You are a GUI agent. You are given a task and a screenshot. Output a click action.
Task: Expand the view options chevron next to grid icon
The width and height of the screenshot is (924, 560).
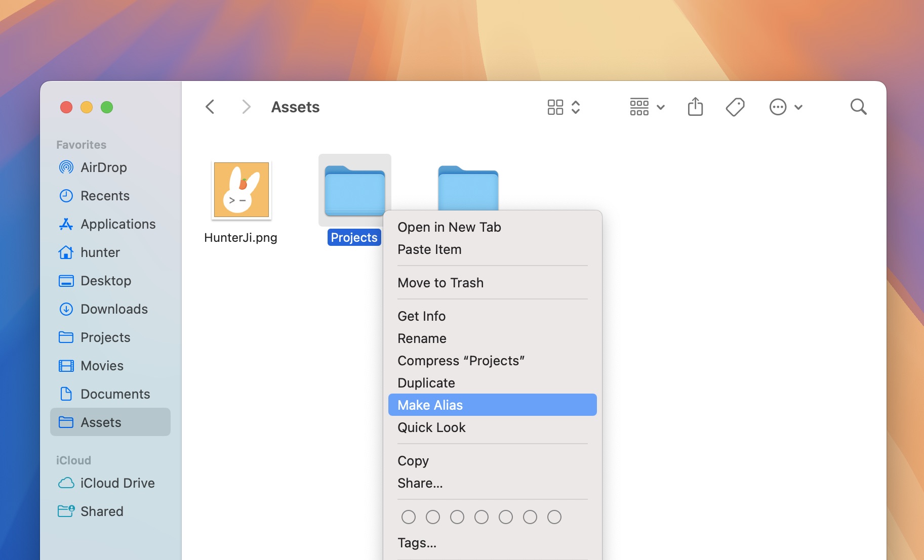tap(576, 107)
